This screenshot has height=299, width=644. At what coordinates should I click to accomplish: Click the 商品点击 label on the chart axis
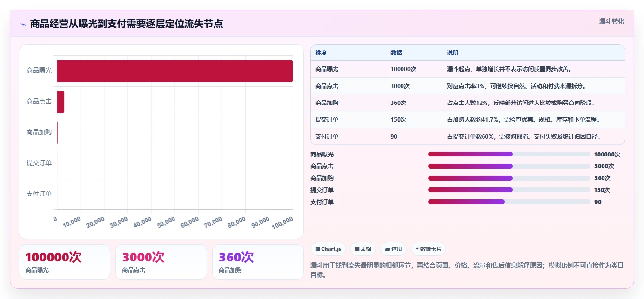pos(39,102)
